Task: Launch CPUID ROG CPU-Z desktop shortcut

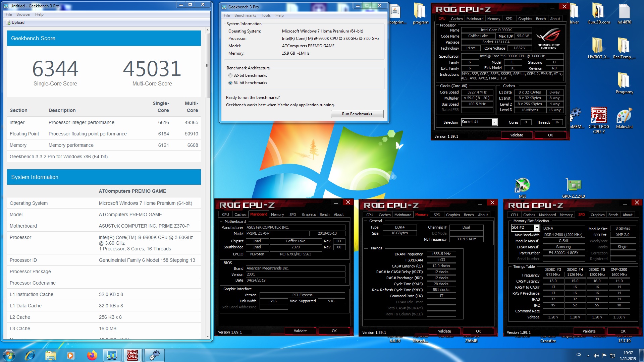Action: coord(599,120)
